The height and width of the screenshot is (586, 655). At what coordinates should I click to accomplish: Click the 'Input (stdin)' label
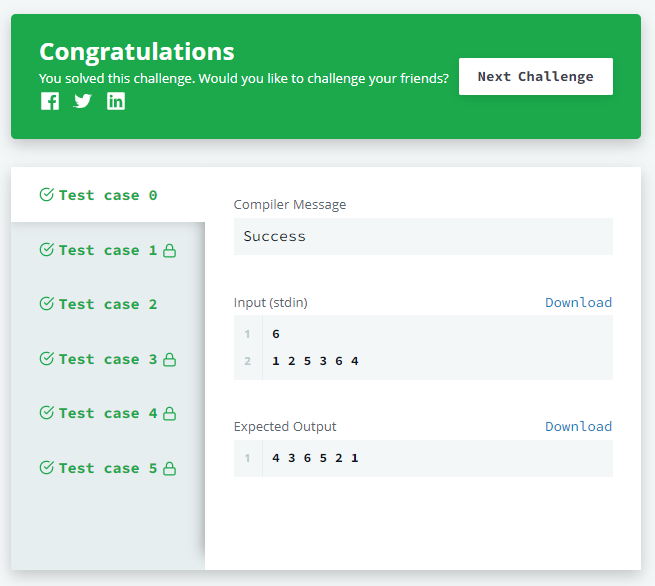[271, 302]
